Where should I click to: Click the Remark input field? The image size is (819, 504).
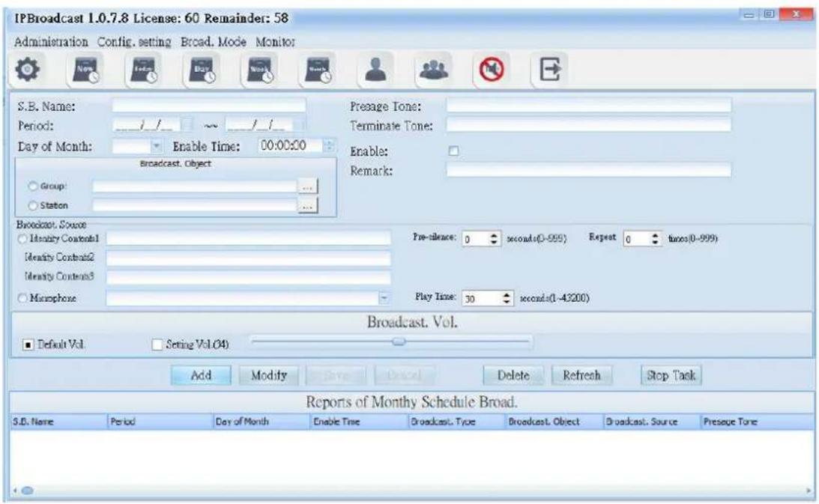[x=589, y=170]
